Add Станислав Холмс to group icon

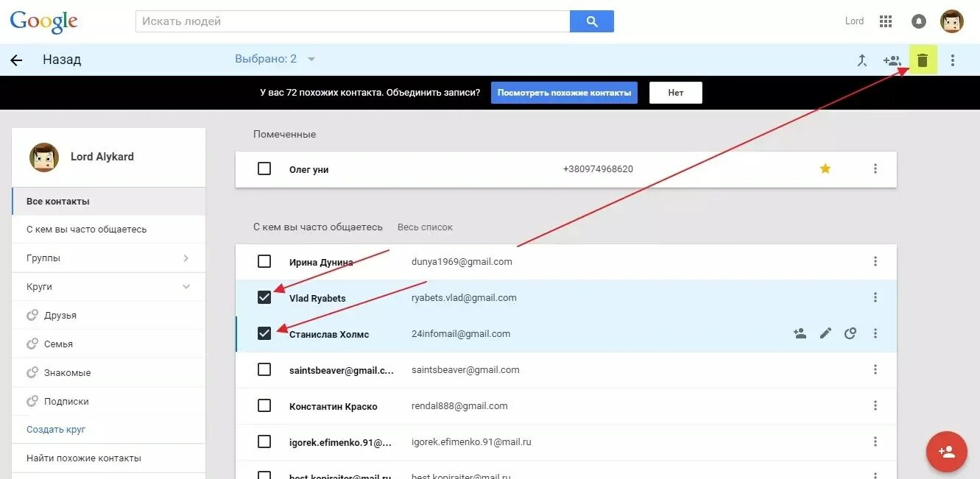click(x=800, y=333)
